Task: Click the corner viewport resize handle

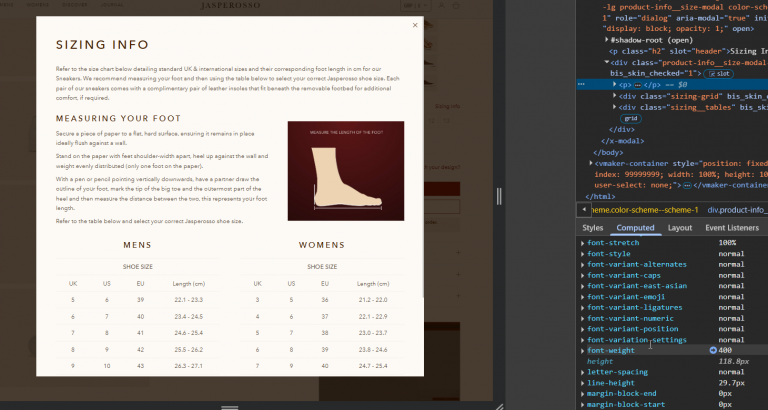Action: [x=499, y=406]
